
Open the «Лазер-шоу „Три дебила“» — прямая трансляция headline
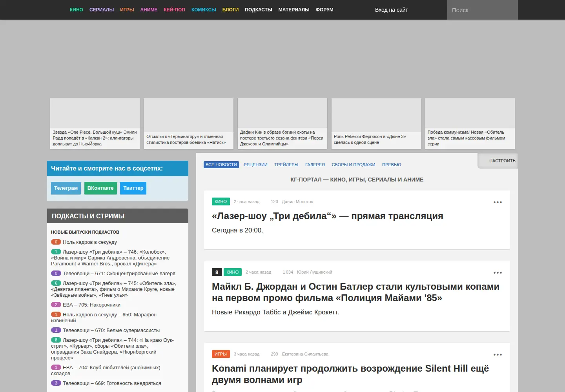point(328,216)
